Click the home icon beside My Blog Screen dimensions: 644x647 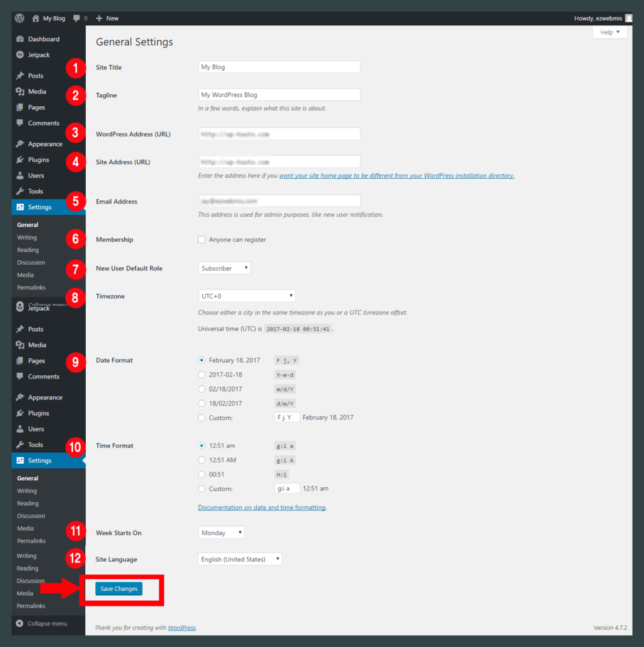[x=36, y=18]
